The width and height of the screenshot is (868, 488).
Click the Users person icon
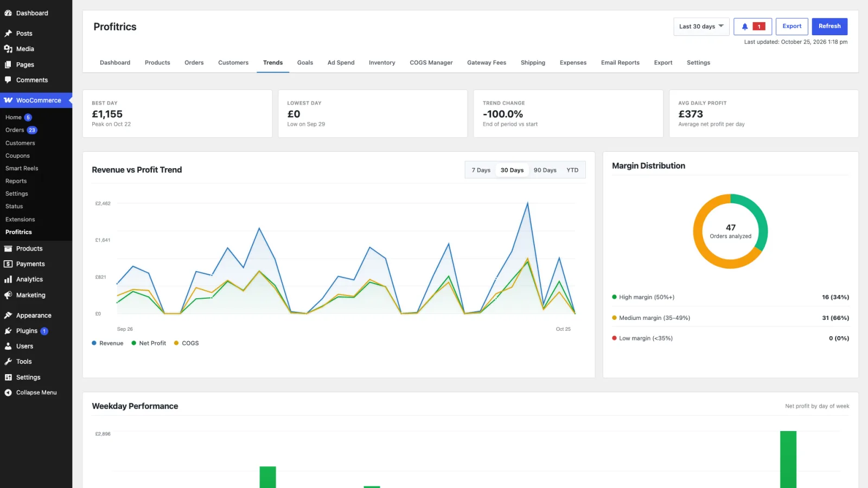pyautogui.click(x=8, y=346)
